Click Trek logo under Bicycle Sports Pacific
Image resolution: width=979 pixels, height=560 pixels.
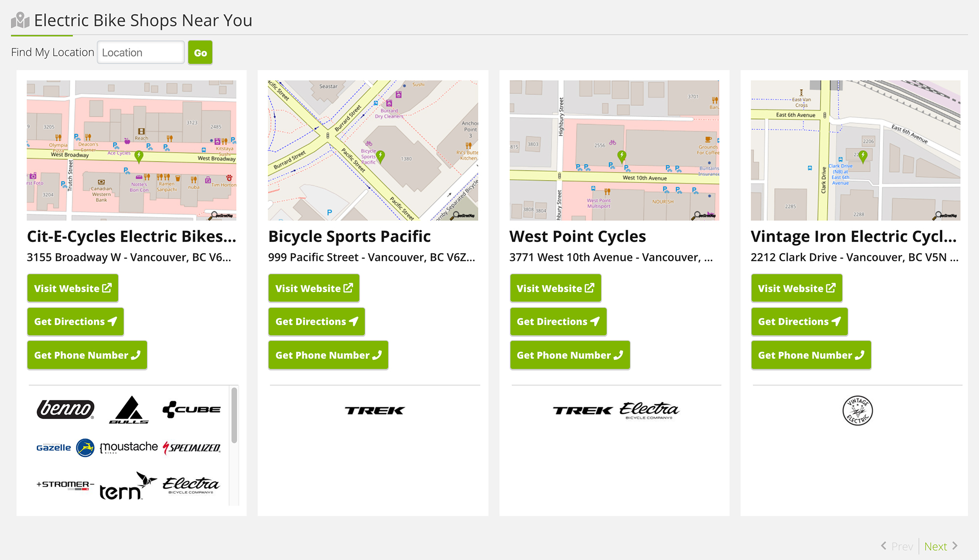coord(374,410)
